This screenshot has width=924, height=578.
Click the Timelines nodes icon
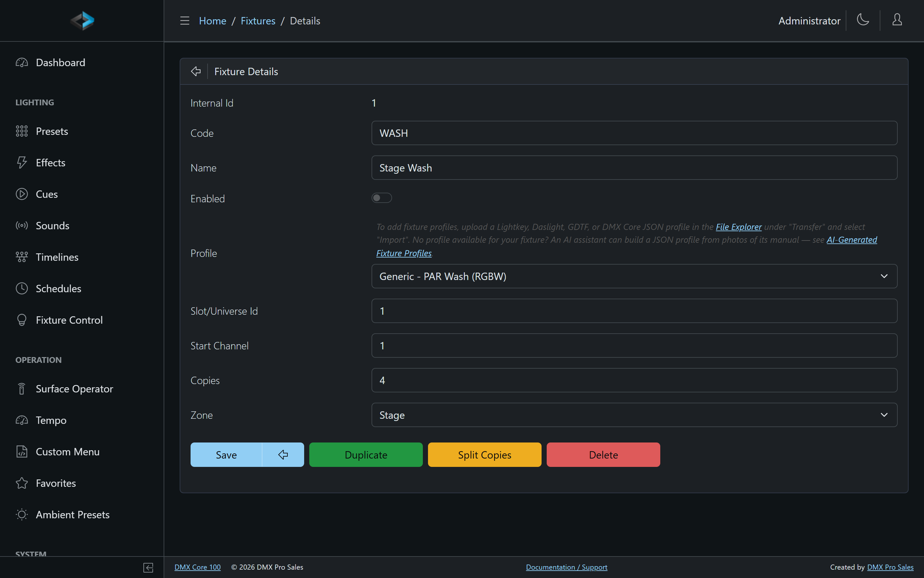click(22, 257)
